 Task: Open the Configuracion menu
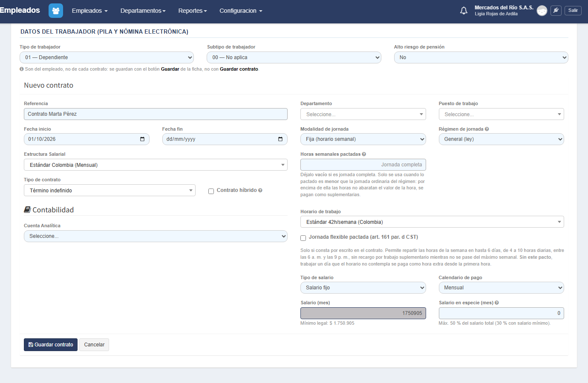coord(241,11)
